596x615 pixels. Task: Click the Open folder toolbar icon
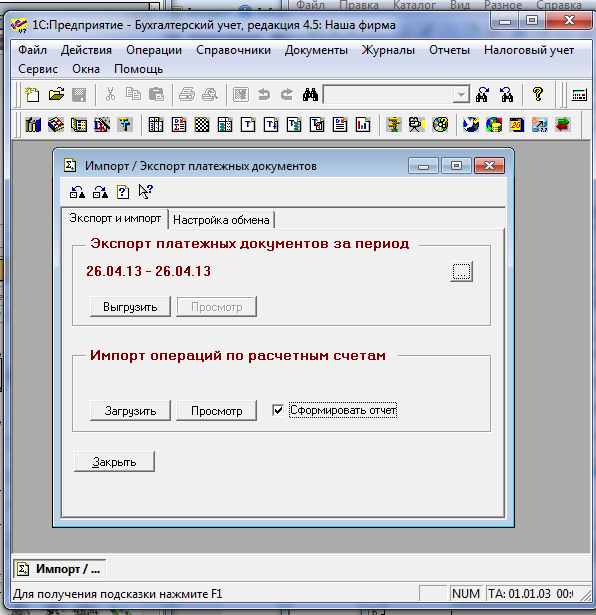click(x=56, y=95)
